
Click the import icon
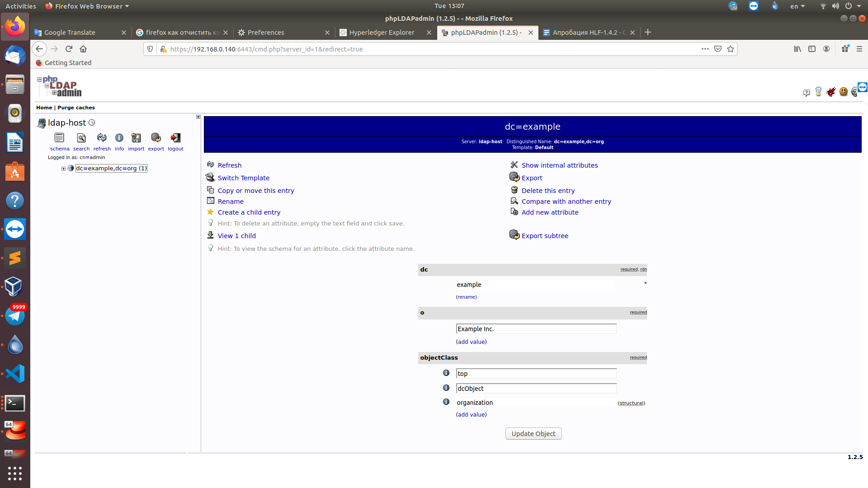[136, 138]
